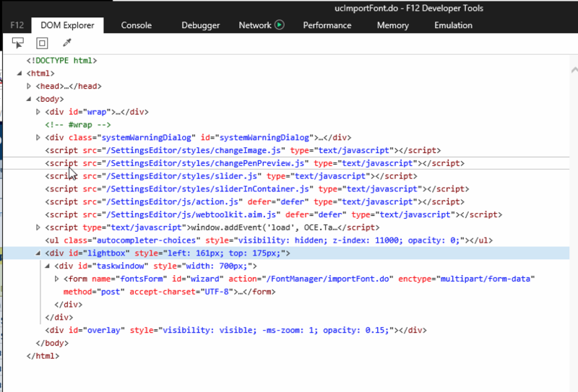Expand the inline window.addEvent script node
Viewport: 578px width, 392px height.
38,227
